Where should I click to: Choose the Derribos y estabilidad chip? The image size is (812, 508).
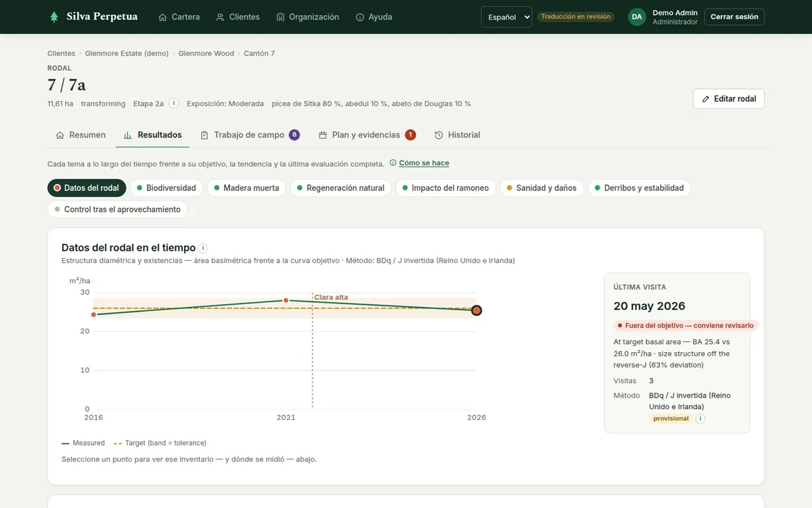639,188
